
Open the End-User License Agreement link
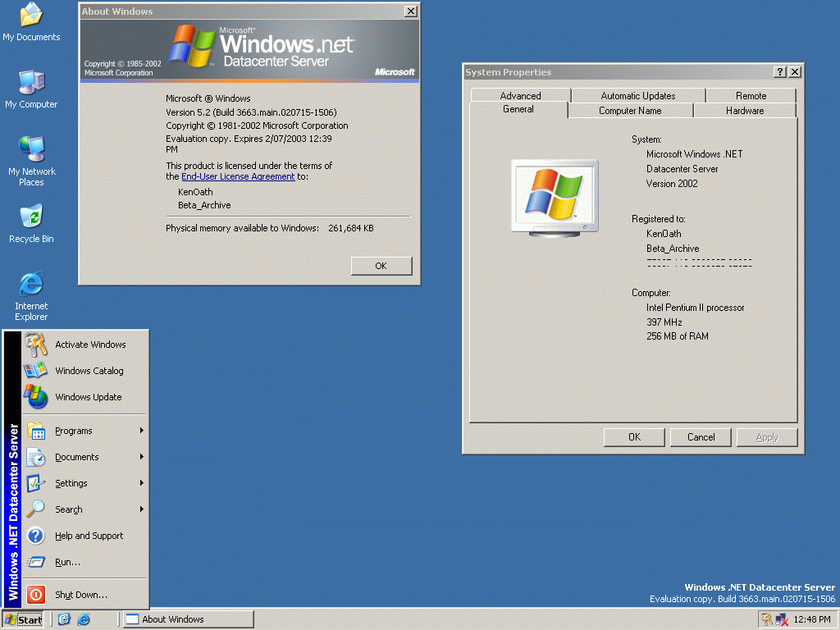click(238, 176)
